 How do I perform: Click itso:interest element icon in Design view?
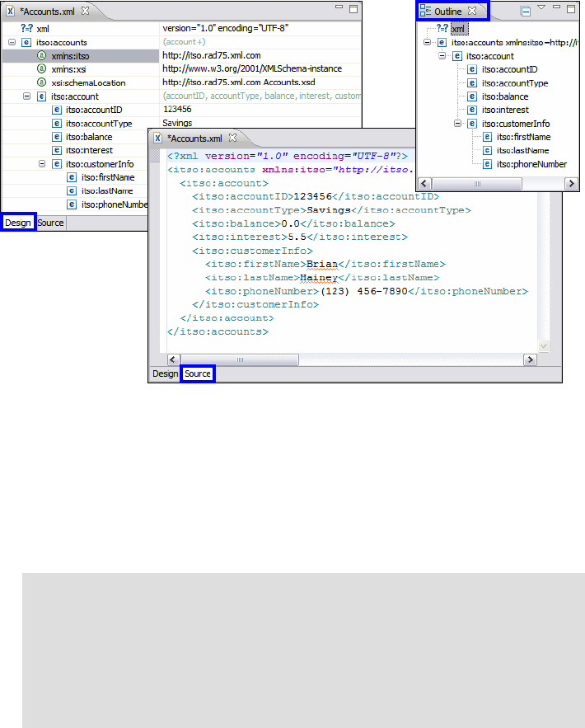[x=57, y=150]
